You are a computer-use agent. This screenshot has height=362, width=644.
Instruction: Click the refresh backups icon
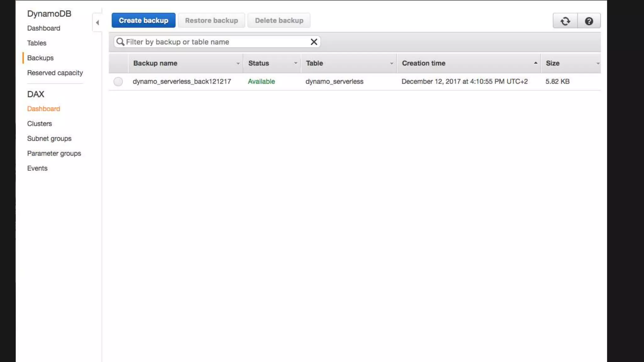pos(565,21)
